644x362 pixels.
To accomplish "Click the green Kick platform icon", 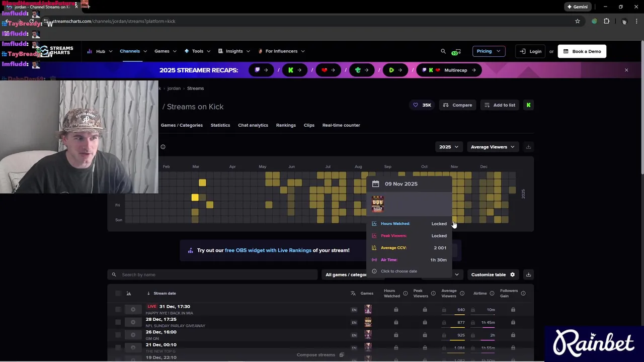I will [x=528, y=105].
